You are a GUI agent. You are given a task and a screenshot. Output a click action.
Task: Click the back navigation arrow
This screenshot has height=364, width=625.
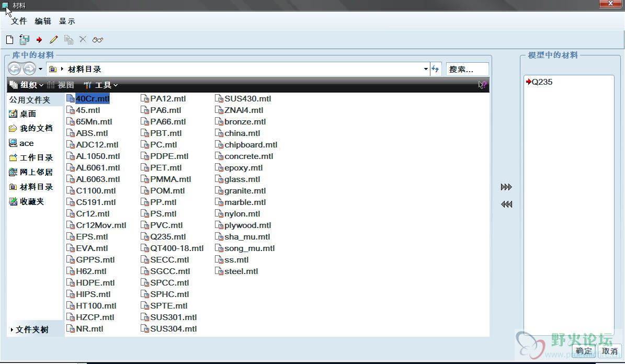14,69
